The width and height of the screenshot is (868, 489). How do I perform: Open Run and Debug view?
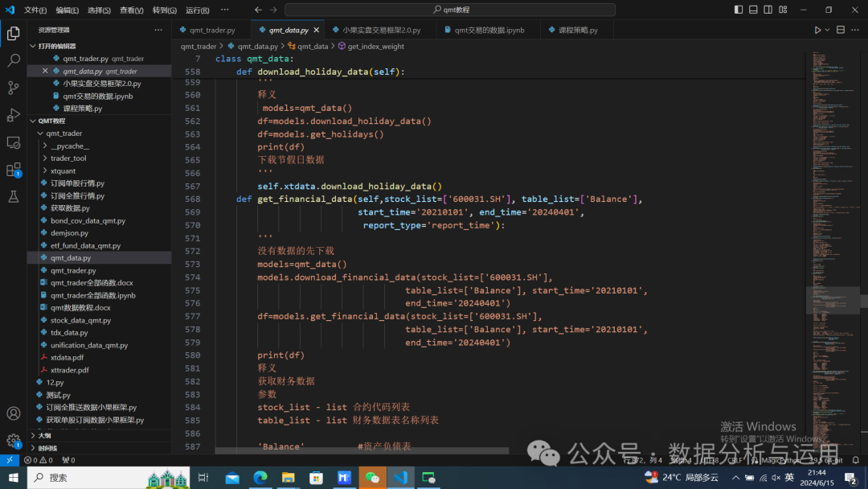pyautogui.click(x=14, y=115)
